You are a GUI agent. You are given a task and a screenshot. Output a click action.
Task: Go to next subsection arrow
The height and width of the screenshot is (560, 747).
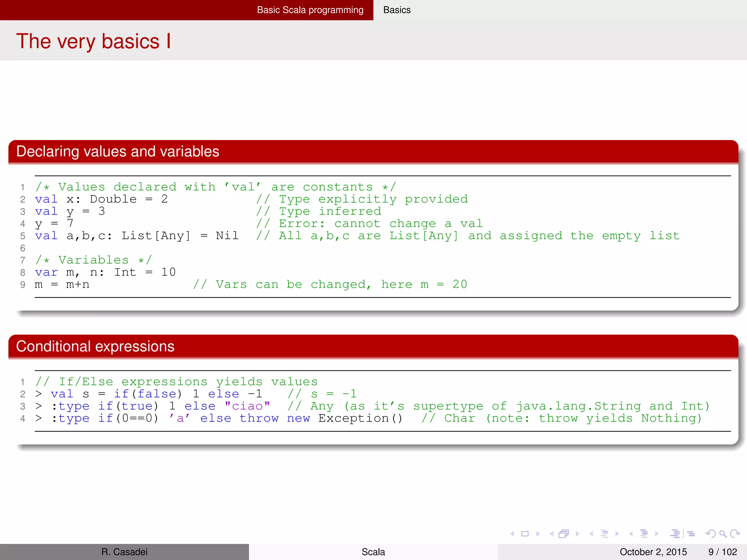[617, 534]
